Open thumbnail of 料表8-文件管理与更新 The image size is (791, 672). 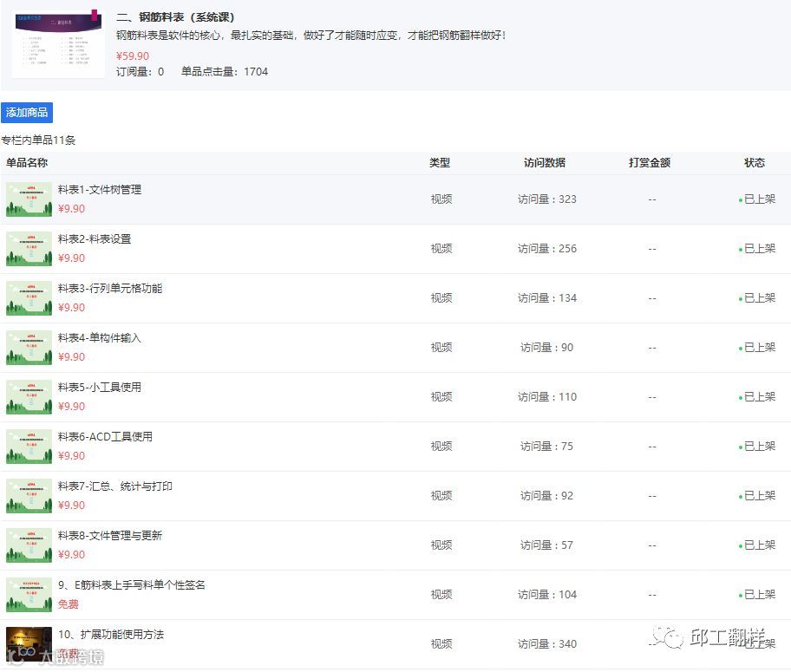pyautogui.click(x=29, y=545)
